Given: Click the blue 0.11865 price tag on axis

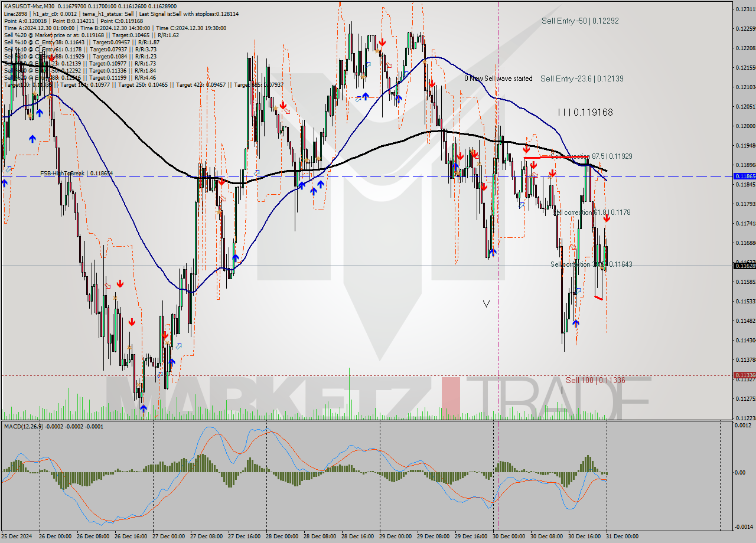Looking at the screenshot, I should tap(744, 176).
